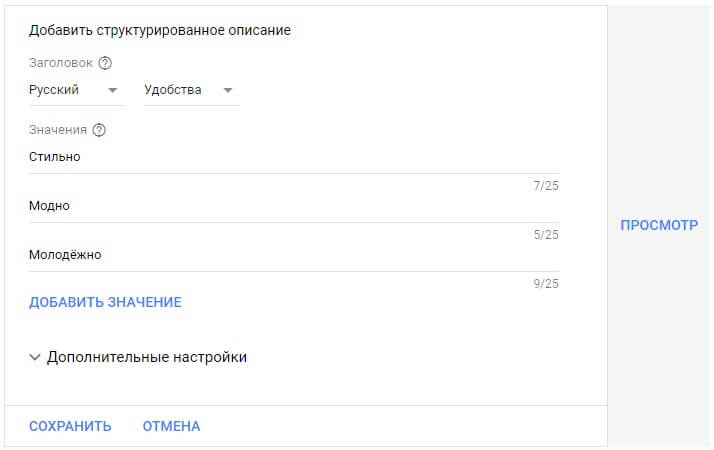
Task: Click the 9/25 character counter
Action: pyautogui.click(x=546, y=284)
